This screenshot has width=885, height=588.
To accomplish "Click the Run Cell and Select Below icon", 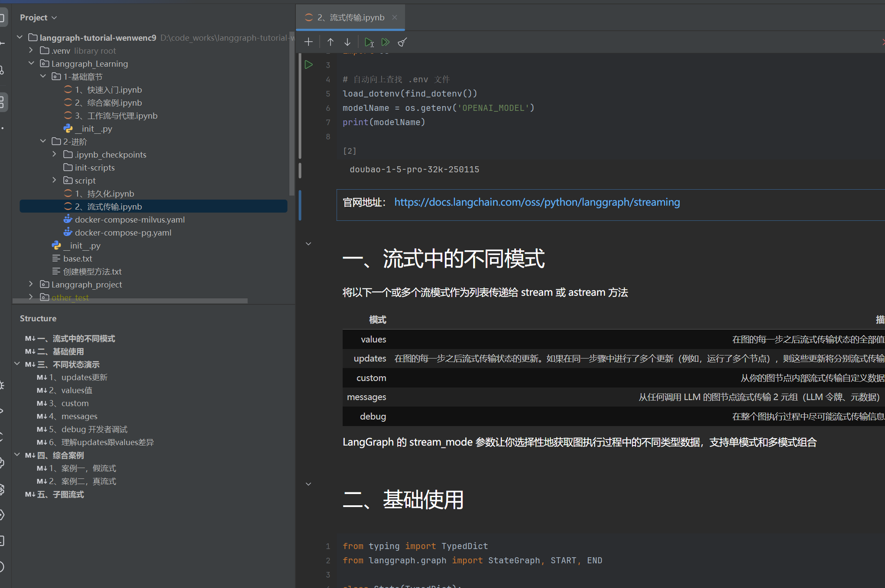I will coord(369,42).
